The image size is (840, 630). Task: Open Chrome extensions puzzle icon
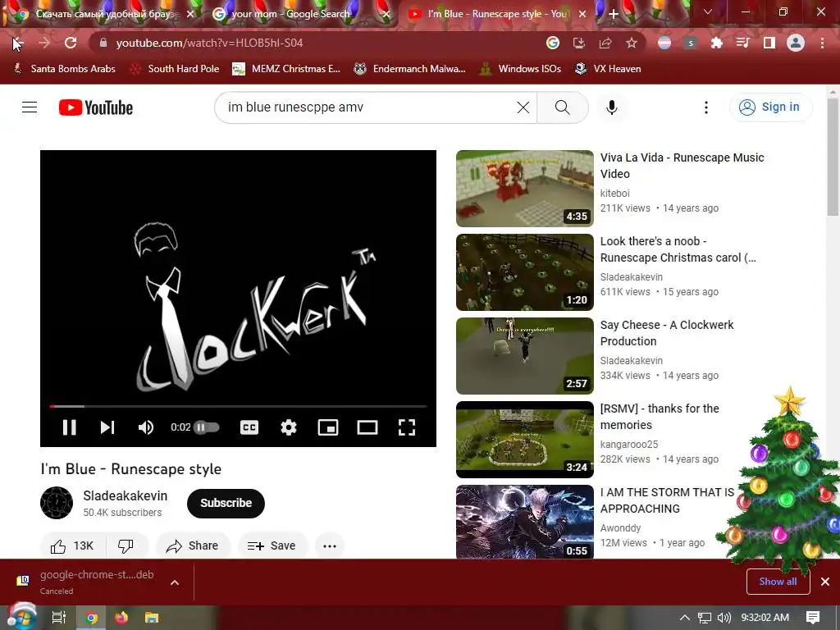(x=717, y=43)
